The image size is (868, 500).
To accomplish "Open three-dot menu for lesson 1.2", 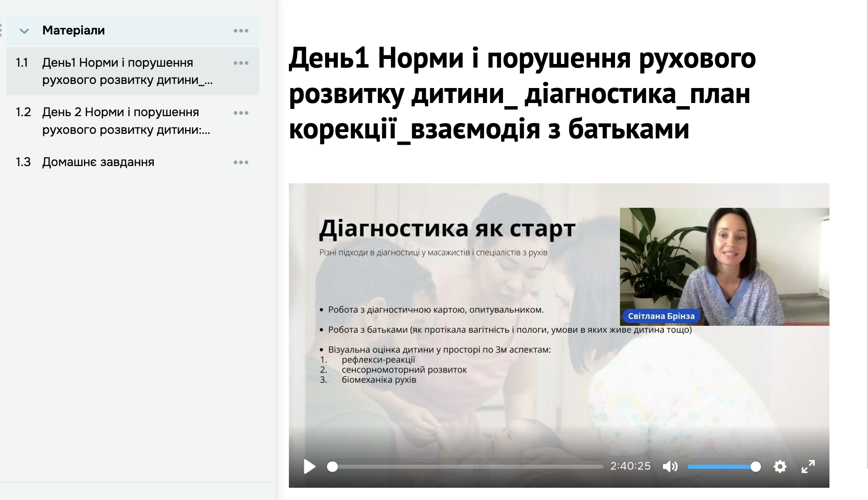I will [x=241, y=113].
